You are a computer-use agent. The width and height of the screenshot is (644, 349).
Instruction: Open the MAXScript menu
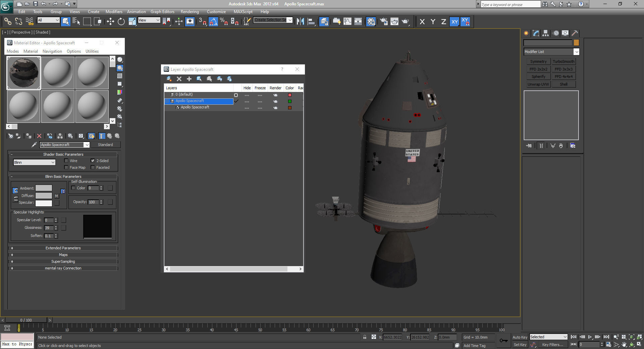pyautogui.click(x=243, y=11)
